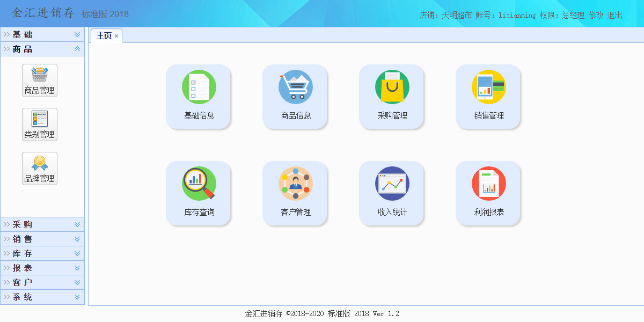
Task: Open the 销售管理 tile icon
Action: (488, 87)
